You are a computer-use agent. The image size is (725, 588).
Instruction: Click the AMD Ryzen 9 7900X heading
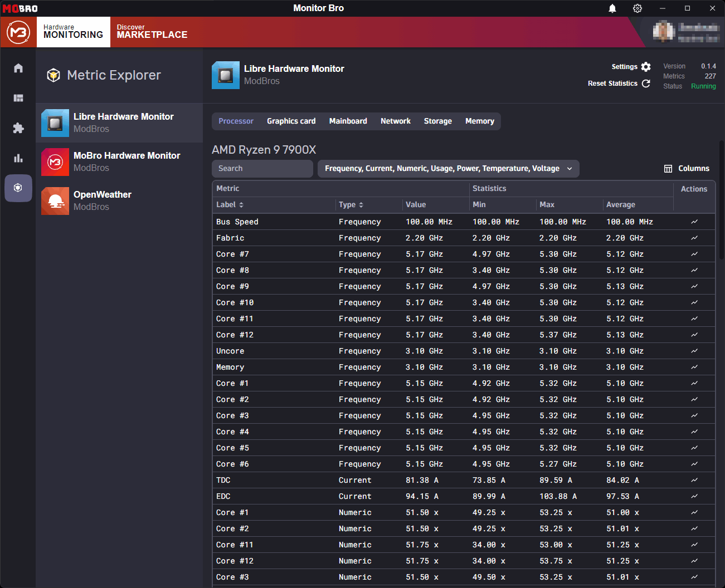pos(264,150)
